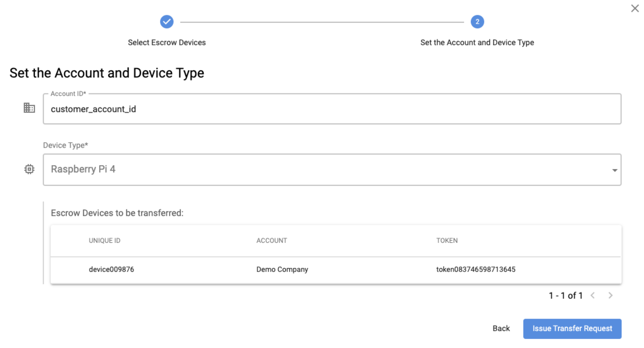
Task: Go to previous page of escrow devices
Action: pos(593,295)
